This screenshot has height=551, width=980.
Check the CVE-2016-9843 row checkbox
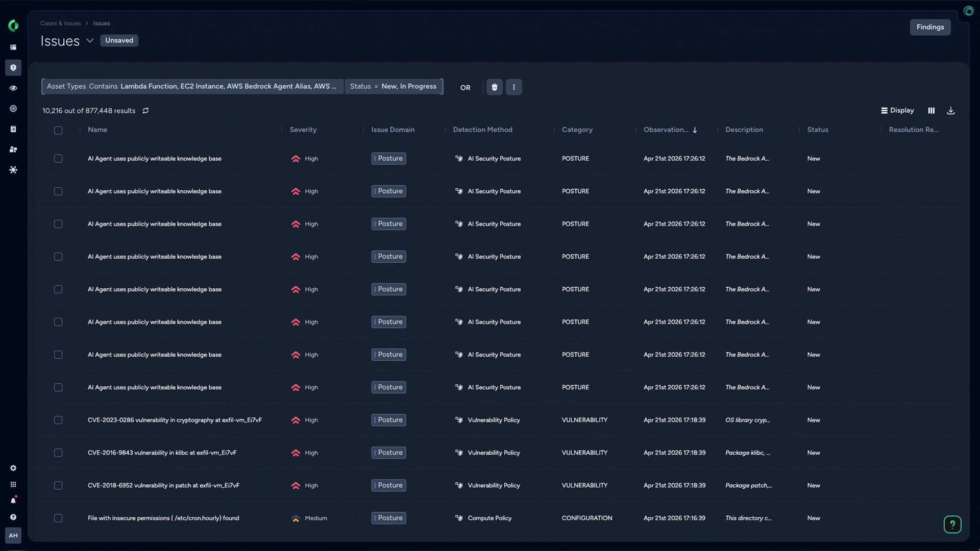pos(58,453)
